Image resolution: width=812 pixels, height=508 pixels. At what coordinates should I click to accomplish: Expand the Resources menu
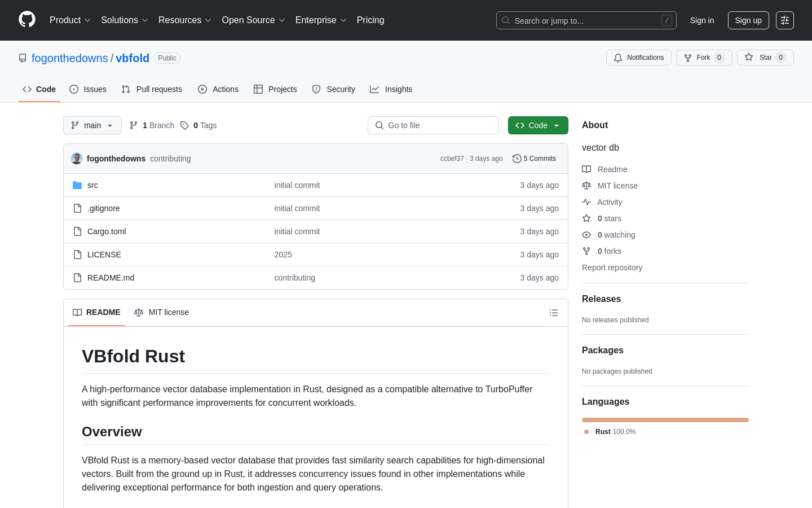pos(185,20)
